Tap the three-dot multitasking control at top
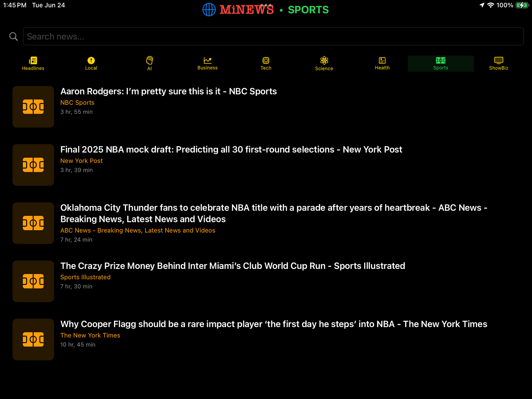 coord(266,5)
